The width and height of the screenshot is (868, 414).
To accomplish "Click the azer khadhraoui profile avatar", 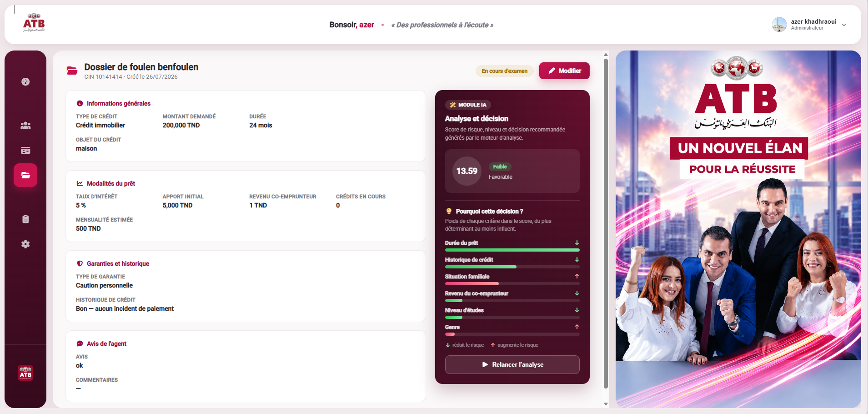I will 779,25.
